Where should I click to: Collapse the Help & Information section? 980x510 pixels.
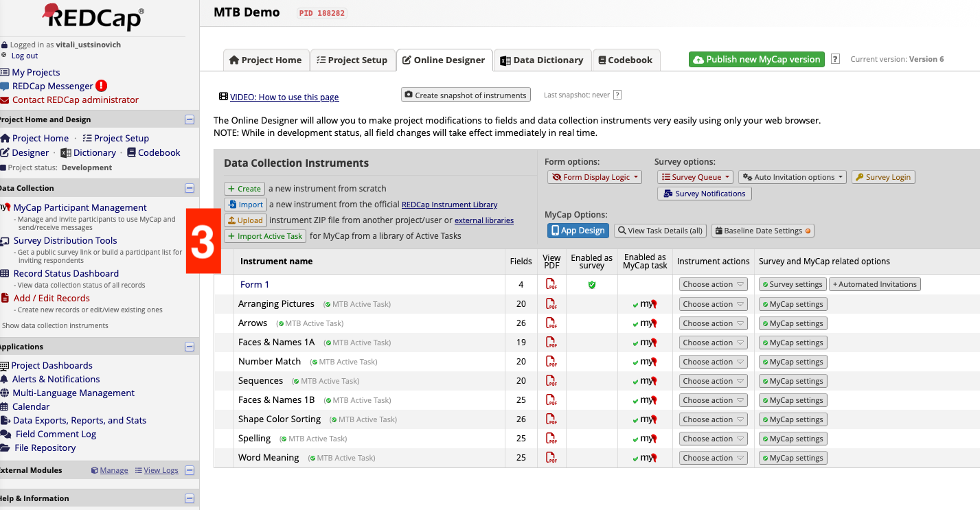point(190,498)
